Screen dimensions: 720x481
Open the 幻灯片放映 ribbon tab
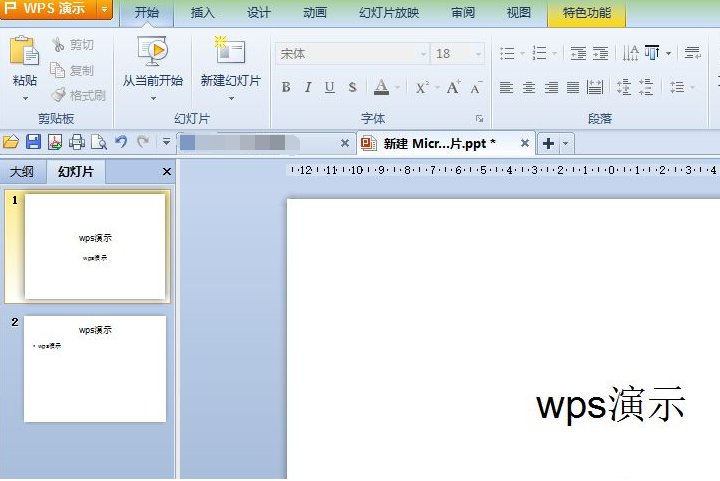pos(389,12)
